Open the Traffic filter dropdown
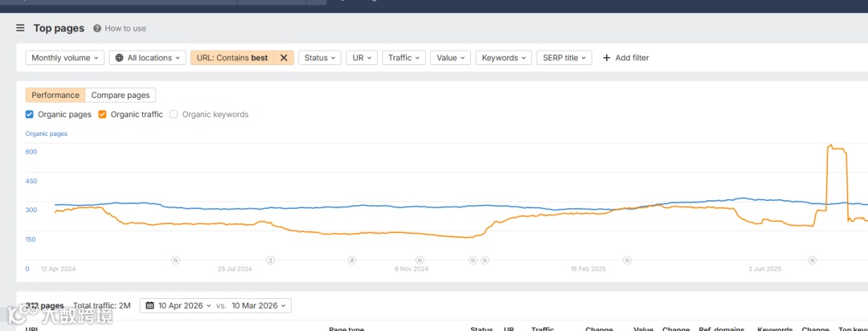The width and height of the screenshot is (868, 331). pos(404,58)
